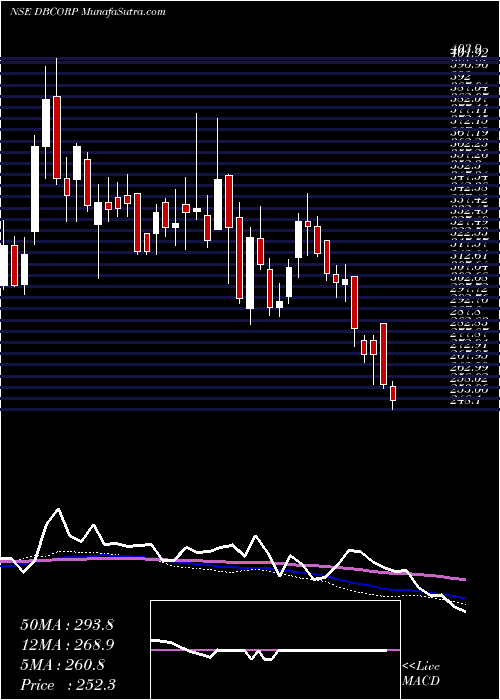Click the 312.61 price axis label
Image resolution: width=500 pixels, height=700 pixels.
tap(469, 256)
